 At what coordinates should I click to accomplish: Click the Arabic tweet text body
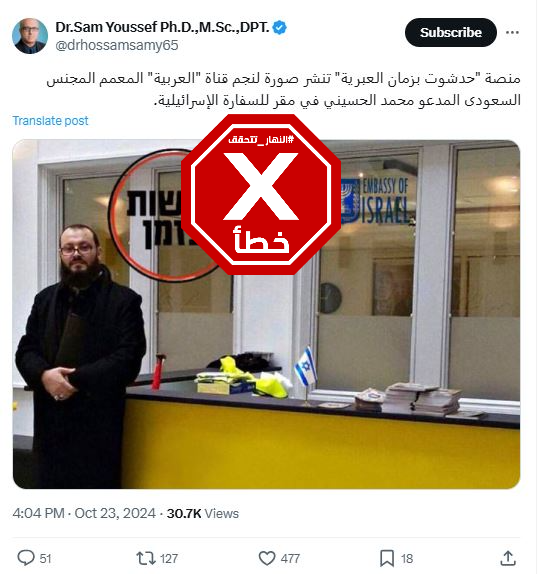tap(283, 89)
